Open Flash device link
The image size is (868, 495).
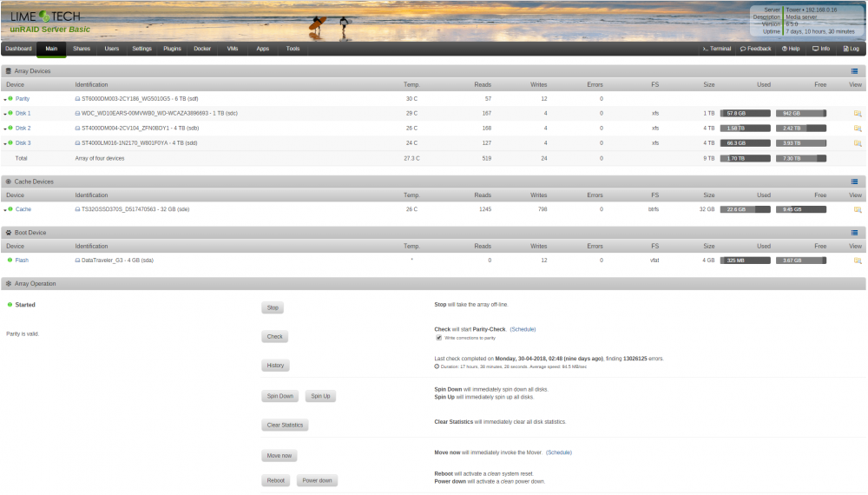(22, 261)
